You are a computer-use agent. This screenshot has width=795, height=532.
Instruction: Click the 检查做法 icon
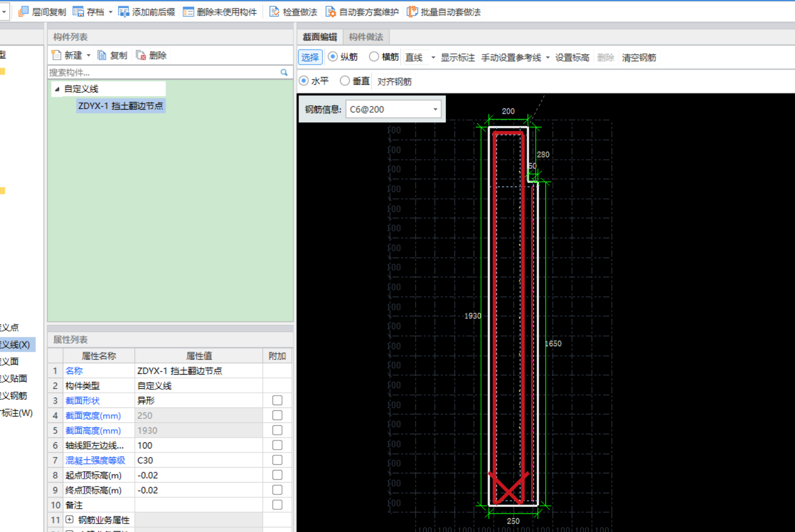[x=274, y=11]
